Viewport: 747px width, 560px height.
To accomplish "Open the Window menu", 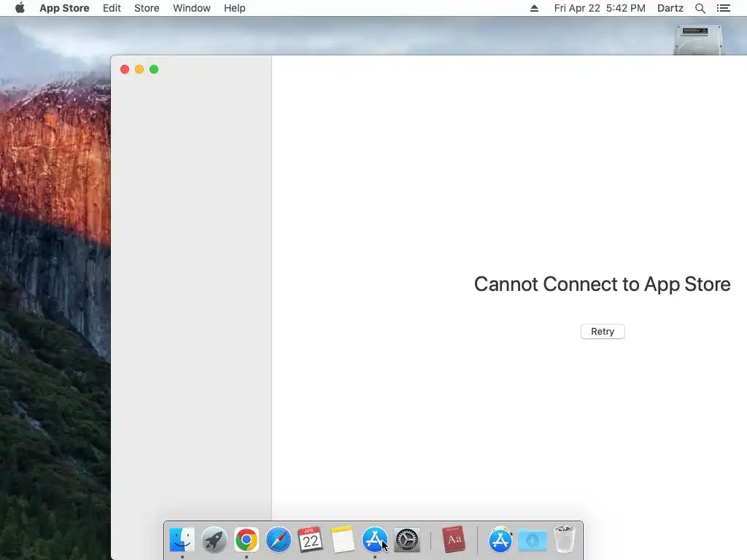I will point(192,8).
